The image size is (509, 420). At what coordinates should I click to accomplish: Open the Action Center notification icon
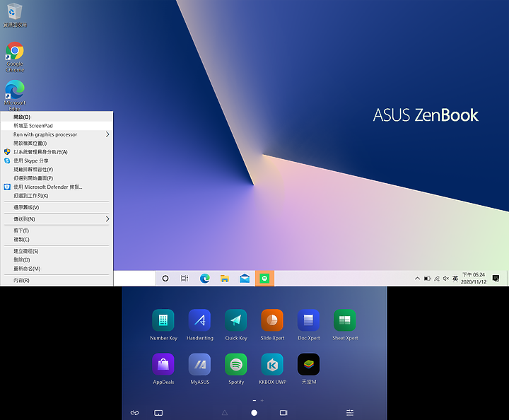[496, 278]
